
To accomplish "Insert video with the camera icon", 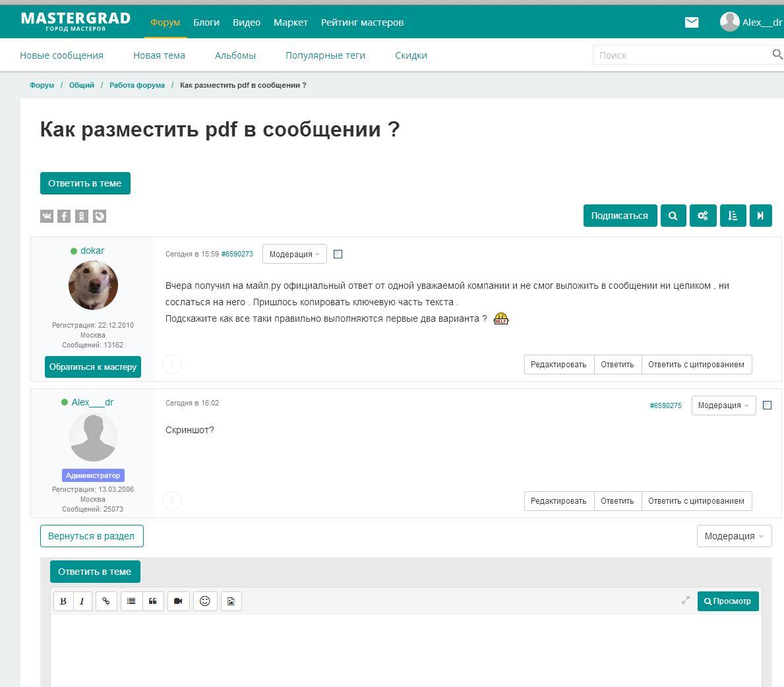I will click(178, 601).
